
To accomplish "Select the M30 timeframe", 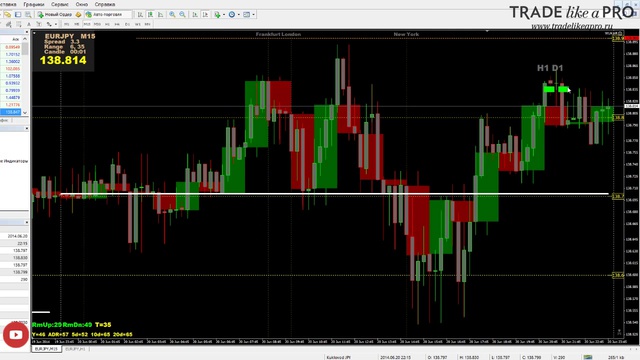I will tap(97, 24).
